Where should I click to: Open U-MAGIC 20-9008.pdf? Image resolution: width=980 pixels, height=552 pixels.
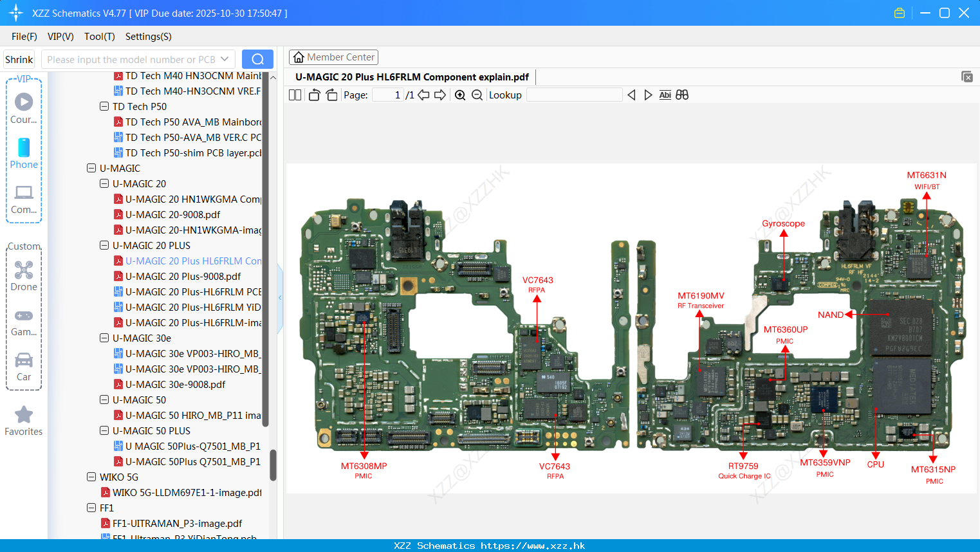(172, 215)
